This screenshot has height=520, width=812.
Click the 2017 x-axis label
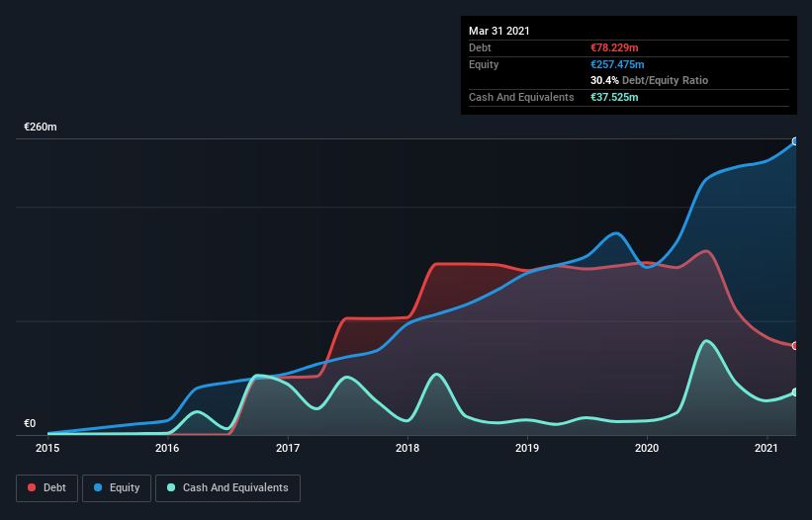tap(288, 448)
